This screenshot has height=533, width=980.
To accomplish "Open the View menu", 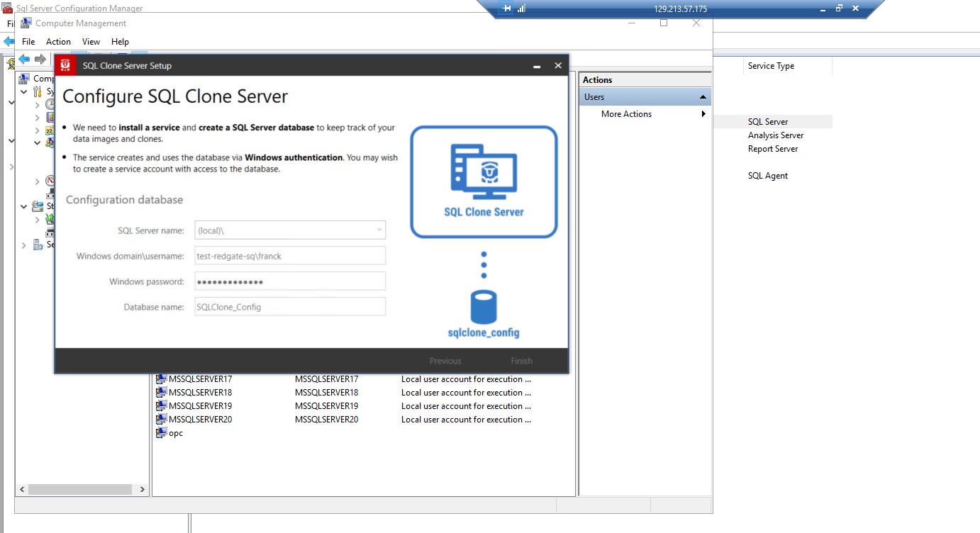I will tap(91, 42).
